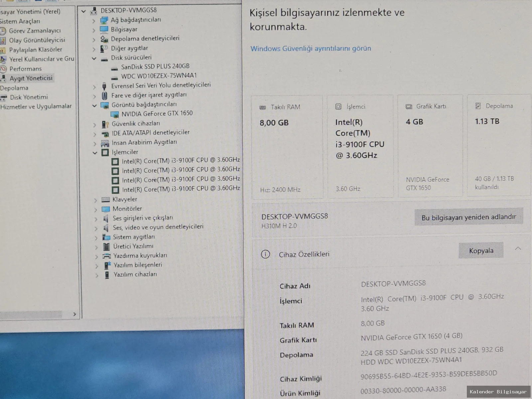532x399 pixels.
Task: Open Paylaşılan Klasörler node
Action: (35, 50)
